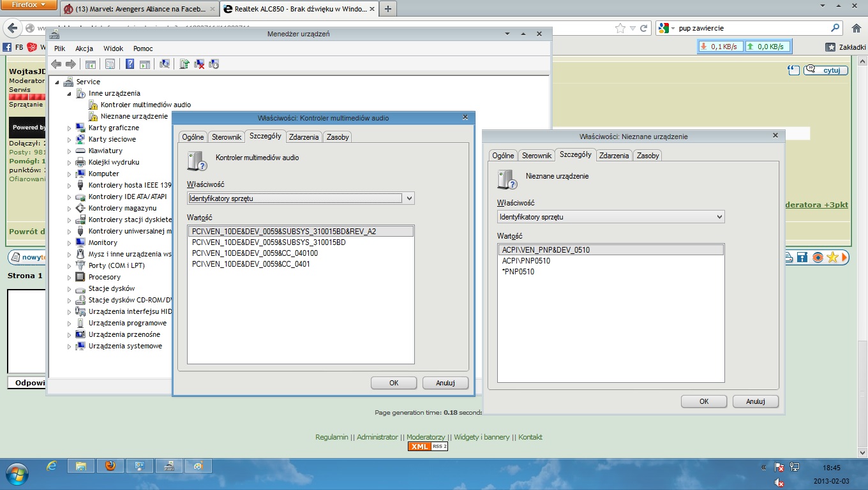The image size is (868, 490).
Task: Open the Widok menu
Action: tap(113, 48)
